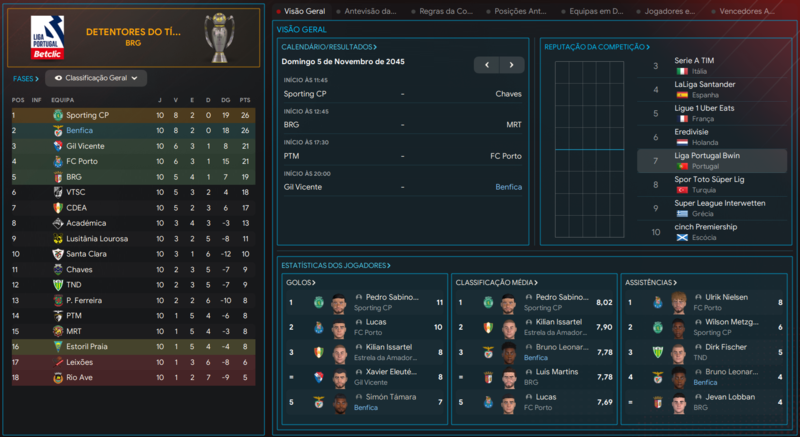Screen dimensions: 800x437
Task: Expand the Assistências panel
Action: (x=651, y=282)
